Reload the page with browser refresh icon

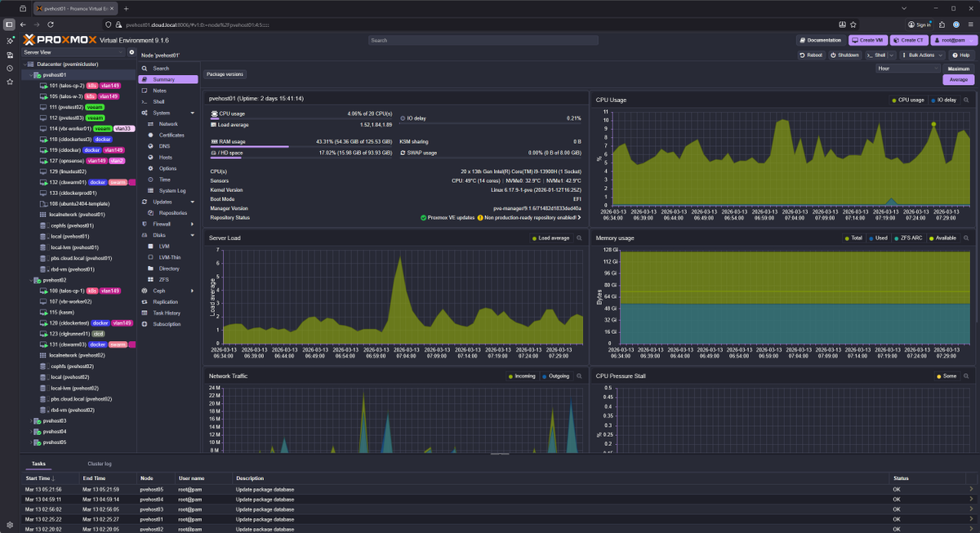(x=51, y=24)
